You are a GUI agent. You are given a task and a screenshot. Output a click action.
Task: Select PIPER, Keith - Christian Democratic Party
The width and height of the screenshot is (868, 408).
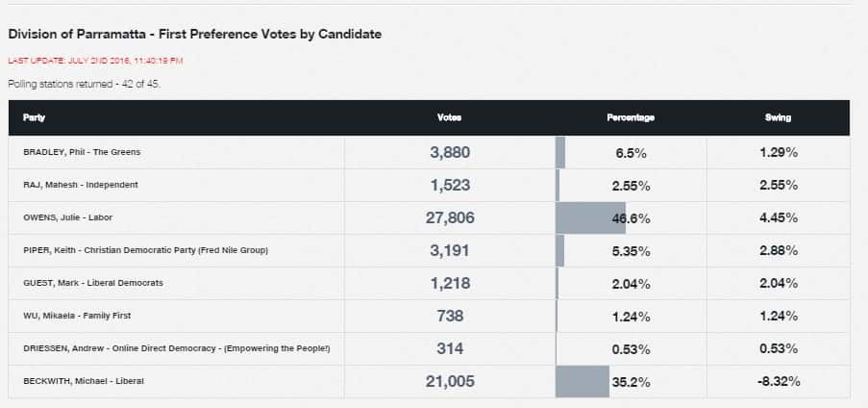click(x=145, y=250)
